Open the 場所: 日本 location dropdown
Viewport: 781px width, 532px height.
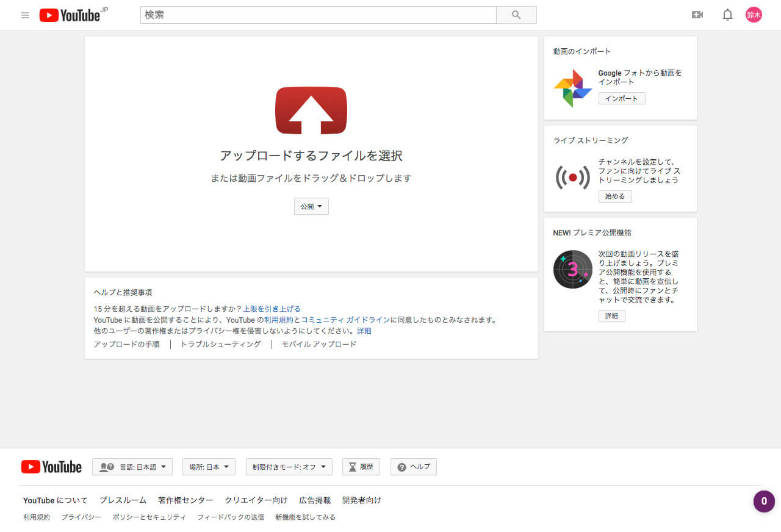click(209, 467)
